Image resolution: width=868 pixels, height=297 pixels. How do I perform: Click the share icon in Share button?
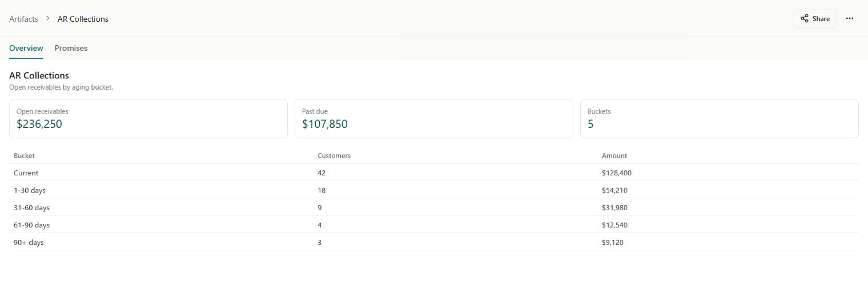pos(805,18)
